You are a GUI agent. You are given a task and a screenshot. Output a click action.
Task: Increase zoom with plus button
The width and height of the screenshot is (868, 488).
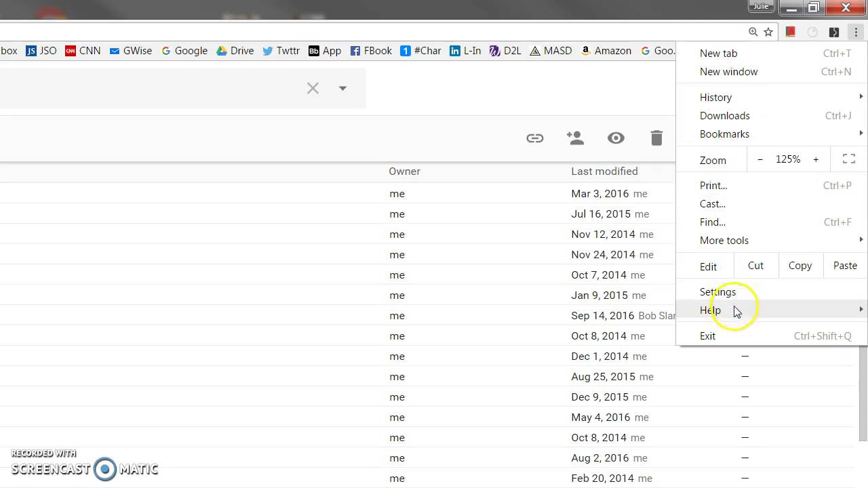(x=816, y=159)
